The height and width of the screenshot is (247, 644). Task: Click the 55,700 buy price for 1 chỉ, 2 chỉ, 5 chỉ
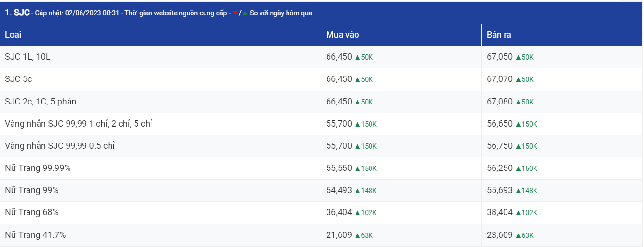(x=339, y=124)
